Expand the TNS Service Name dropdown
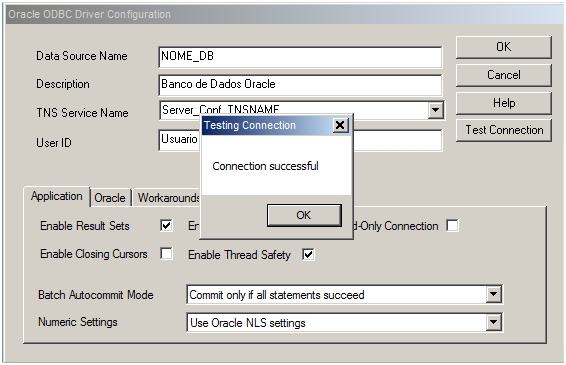Viewport: 566px width, 365px height. pos(436,110)
